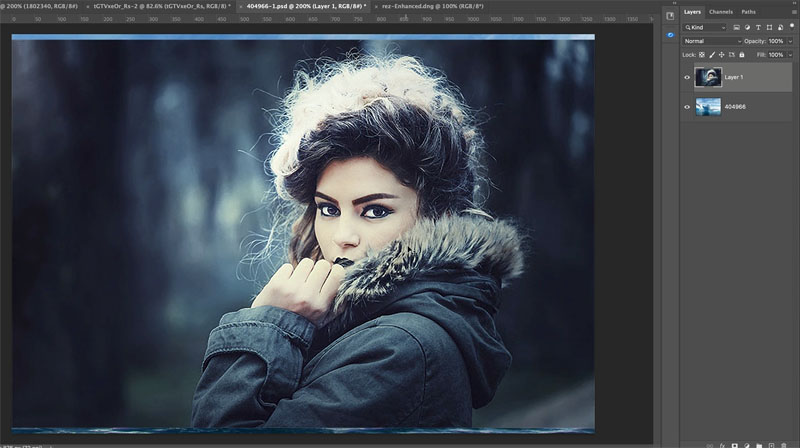
Task: Click the lock transparent pixels icon
Action: (x=703, y=54)
